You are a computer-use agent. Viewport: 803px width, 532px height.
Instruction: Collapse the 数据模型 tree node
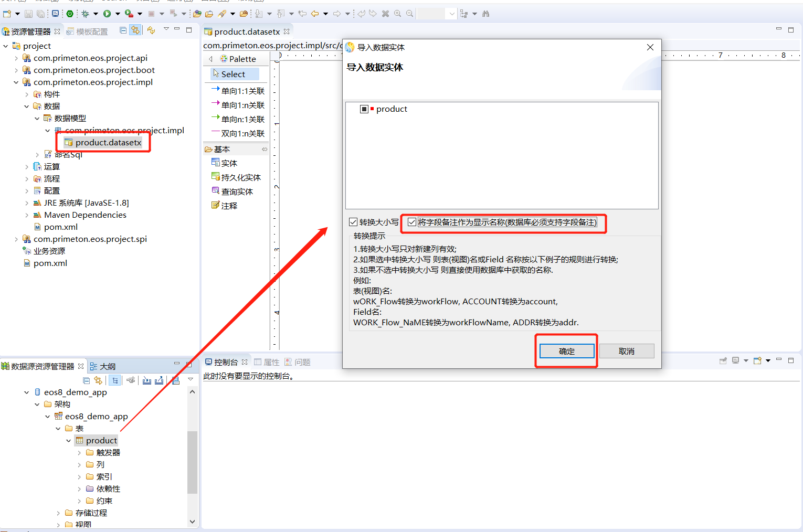point(37,119)
